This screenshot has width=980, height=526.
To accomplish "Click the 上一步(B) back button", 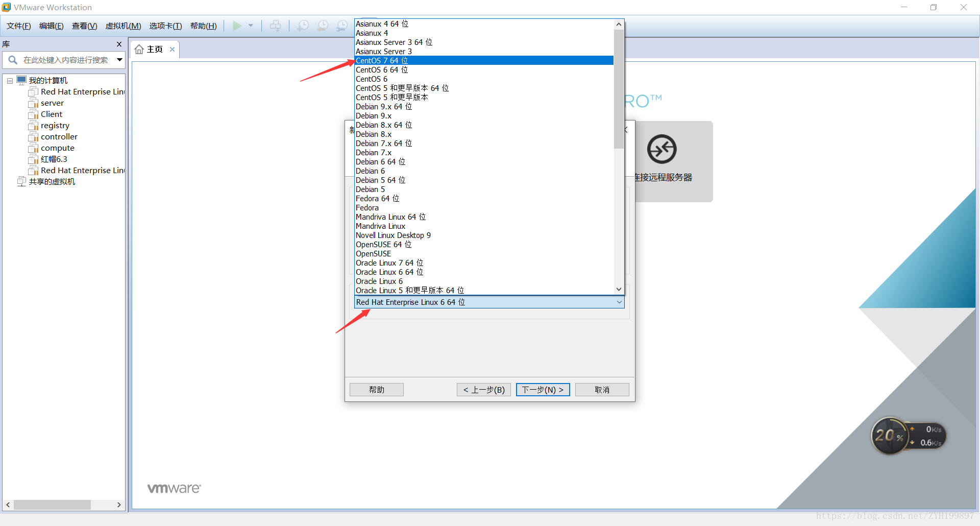I will point(484,390).
